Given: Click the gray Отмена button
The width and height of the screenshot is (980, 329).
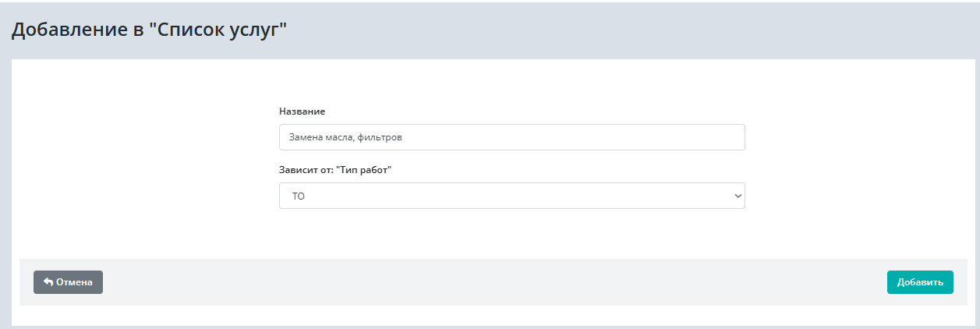Looking at the screenshot, I should 68,282.
